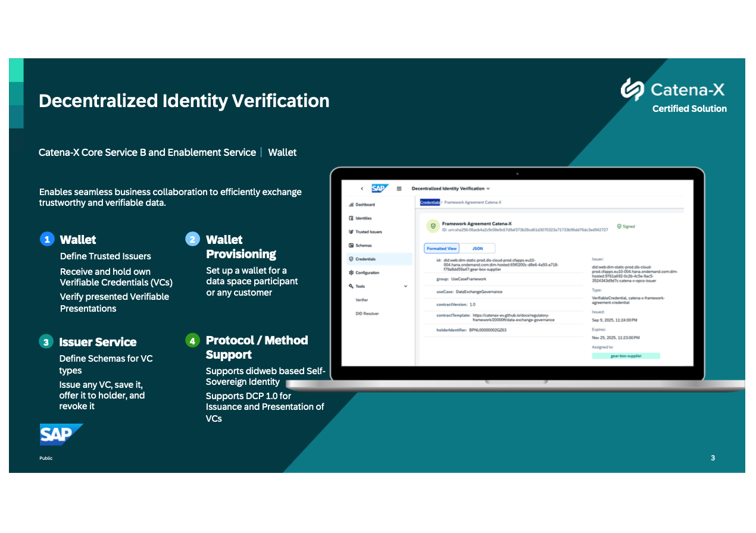Click the SAP logo at the slide bottom
The image size is (756, 533).
click(x=61, y=434)
